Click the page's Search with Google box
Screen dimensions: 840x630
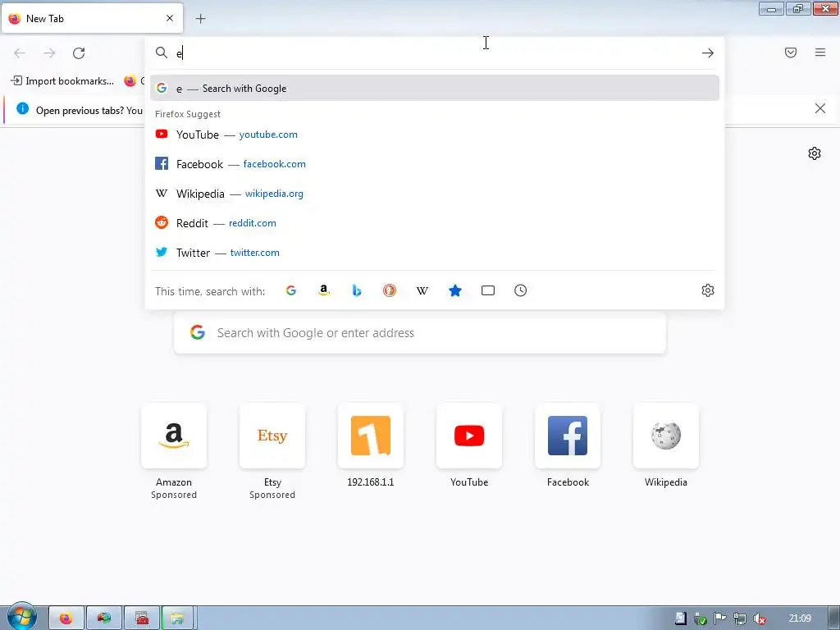[420, 333]
